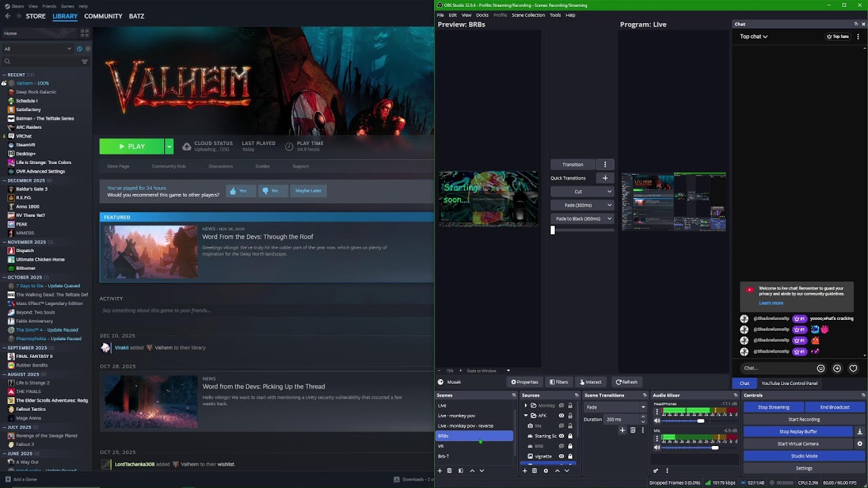
Task: Open Steam library advanced filter icon
Action: tap(85, 62)
